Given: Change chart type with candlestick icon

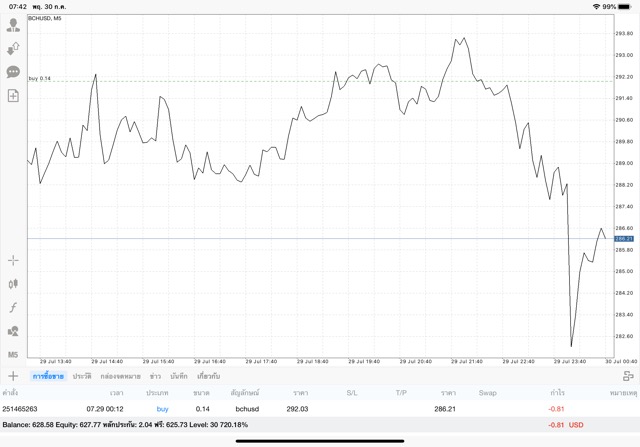Looking at the screenshot, I should coord(13,284).
